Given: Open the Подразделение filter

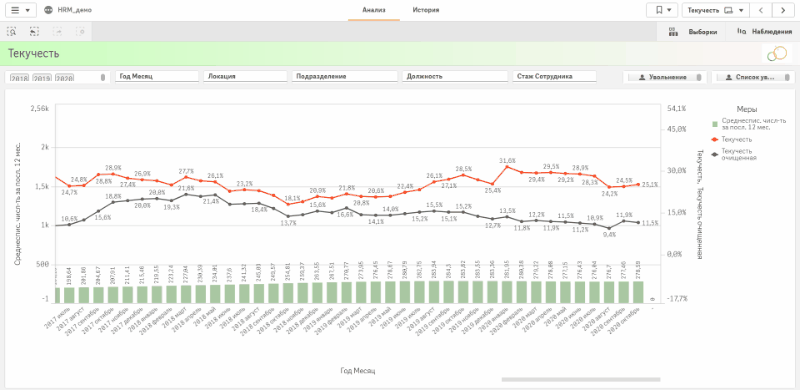Looking at the screenshot, I should point(344,76).
